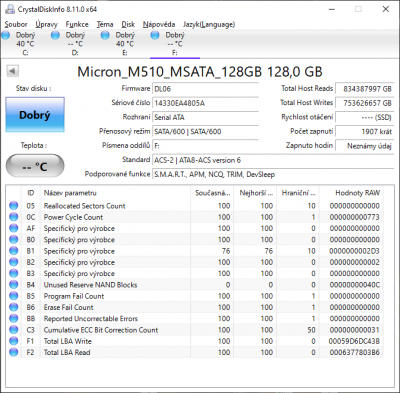Select disk C: status icon
This screenshot has width=400, height=393.
pos(5,35)
